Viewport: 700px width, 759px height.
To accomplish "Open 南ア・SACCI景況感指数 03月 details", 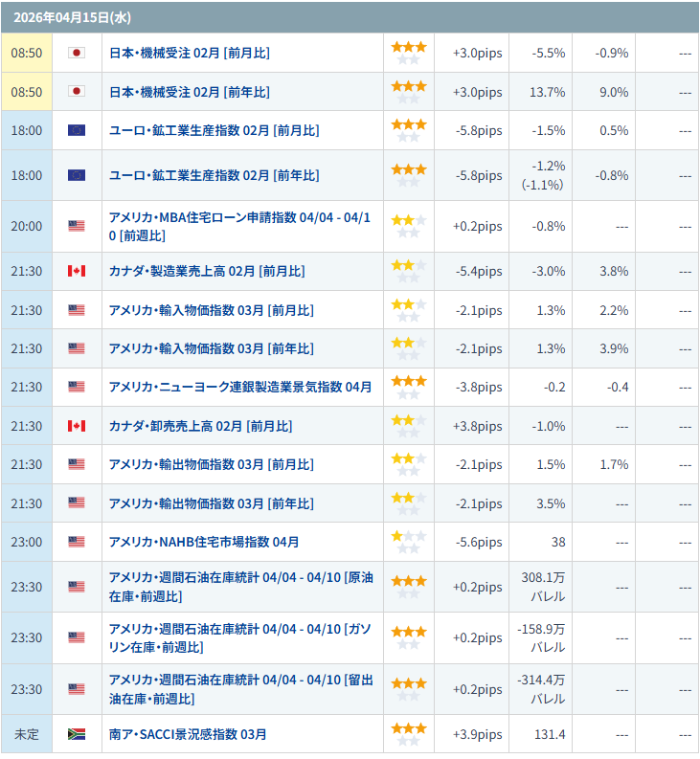I will click(188, 734).
